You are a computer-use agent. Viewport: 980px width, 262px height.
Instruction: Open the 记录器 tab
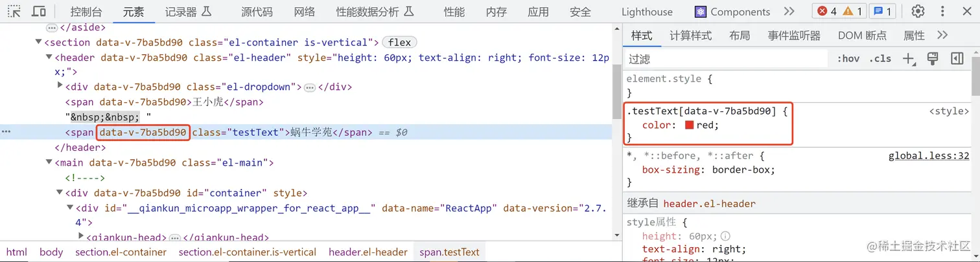[188, 12]
